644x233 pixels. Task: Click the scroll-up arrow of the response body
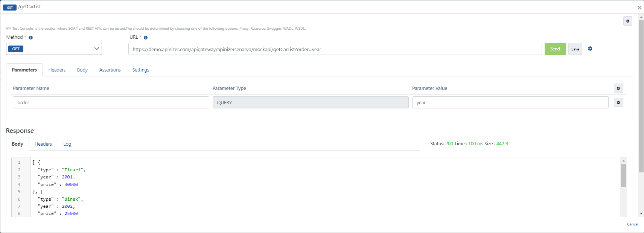coord(623,161)
